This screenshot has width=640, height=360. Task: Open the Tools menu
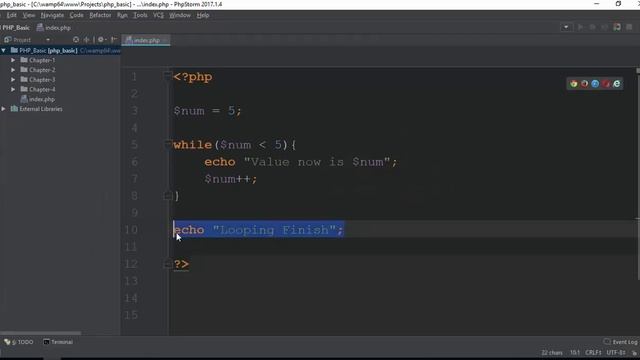pos(140,15)
